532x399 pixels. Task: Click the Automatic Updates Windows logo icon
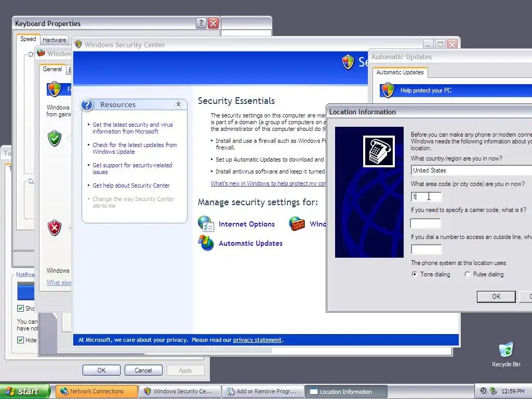206,243
